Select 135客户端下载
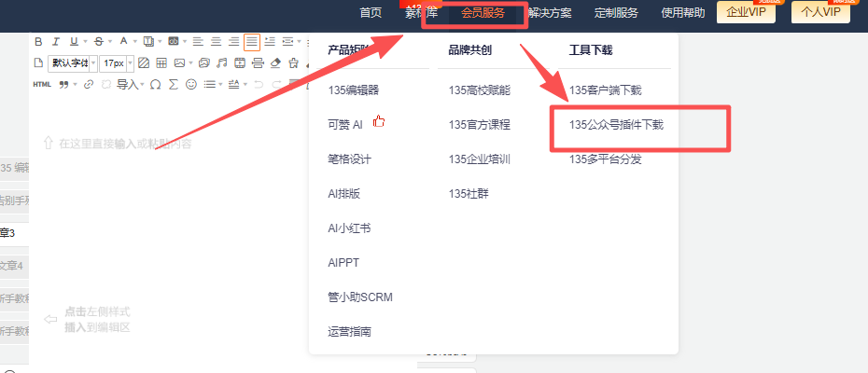Screen dimensions: 868x373 606,90
